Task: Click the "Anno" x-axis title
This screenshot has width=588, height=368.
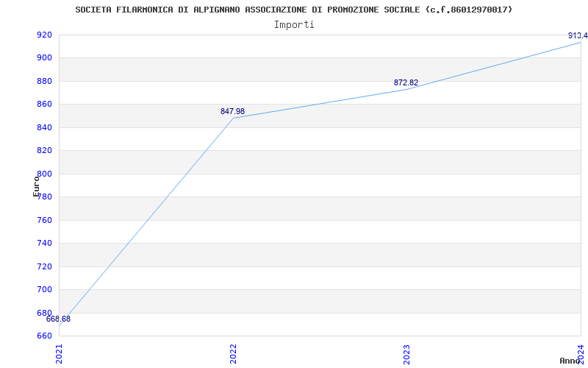Action: tap(570, 361)
